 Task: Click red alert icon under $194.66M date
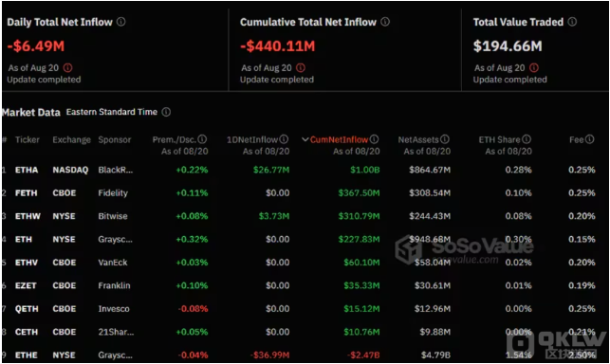pos(534,67)
